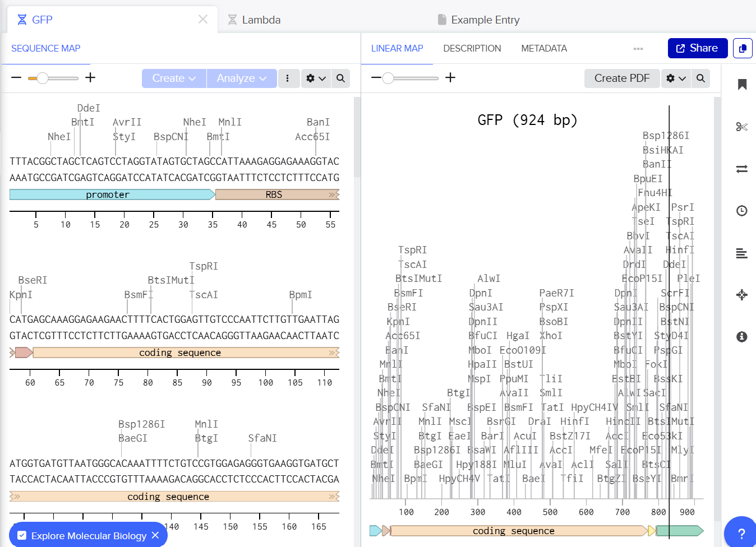This screenshot has width=756, height=547.
Task: Click the swap arrows icon in sidebar
Action: 742,169
